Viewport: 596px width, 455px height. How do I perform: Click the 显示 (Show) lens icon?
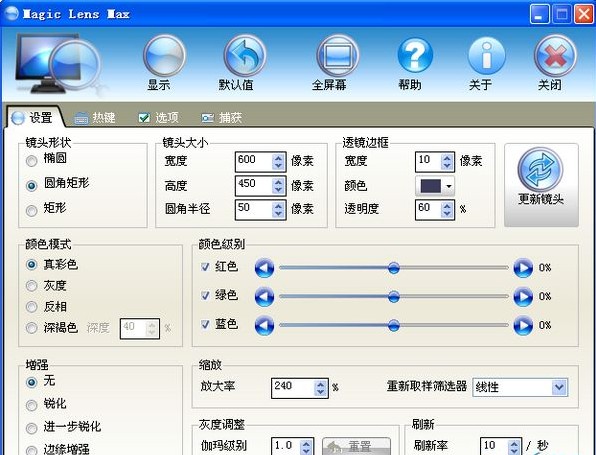pos(164,56)
